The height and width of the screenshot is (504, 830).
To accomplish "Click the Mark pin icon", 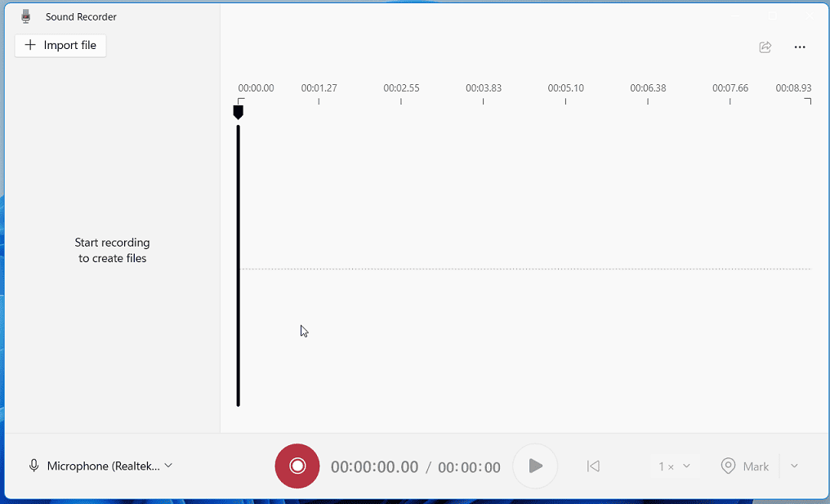I will tap(728, 466).
